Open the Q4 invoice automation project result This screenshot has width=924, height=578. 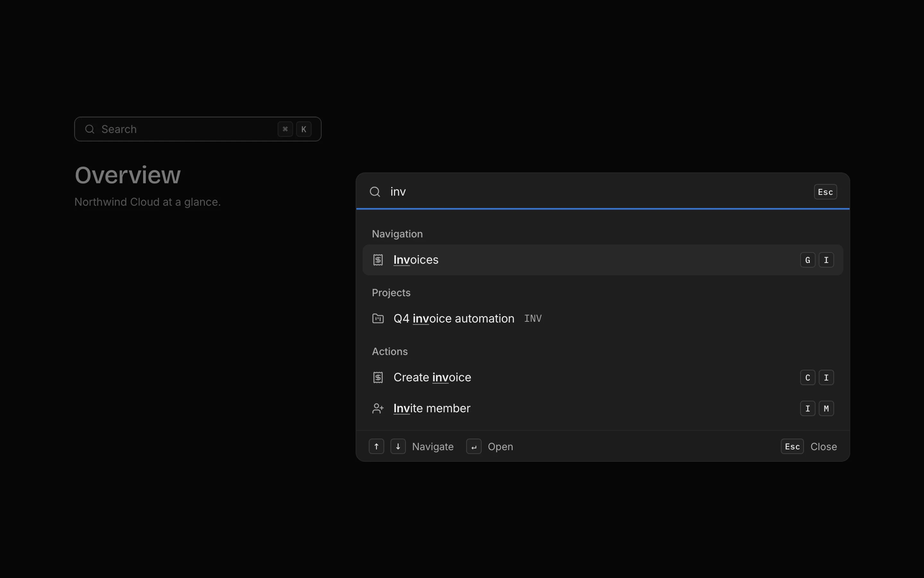click(603, 319)
